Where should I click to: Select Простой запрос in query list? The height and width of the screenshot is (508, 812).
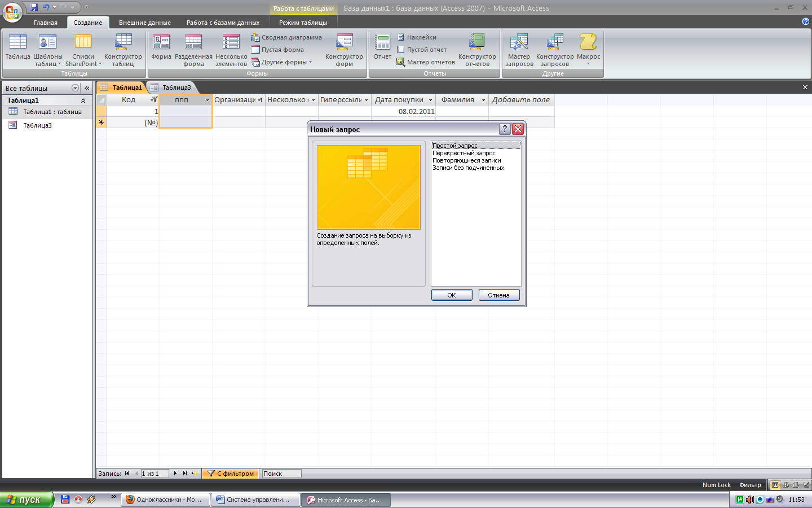[x=476, y=146]
